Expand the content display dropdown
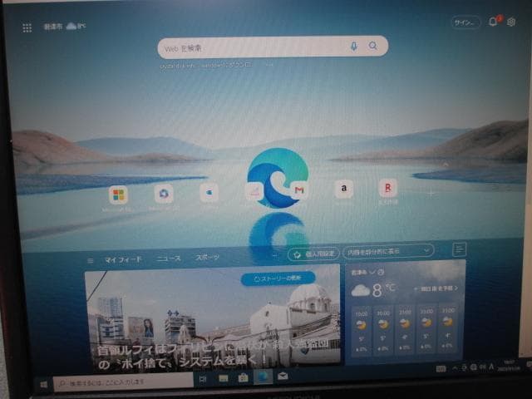This screenshot has width=532, height=399. tap(390, 250)
